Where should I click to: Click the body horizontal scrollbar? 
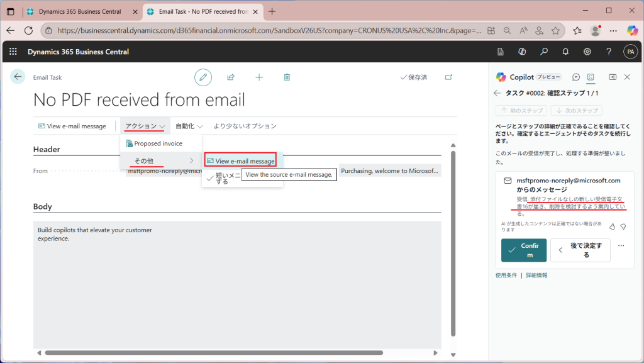[x=214, y=353]
